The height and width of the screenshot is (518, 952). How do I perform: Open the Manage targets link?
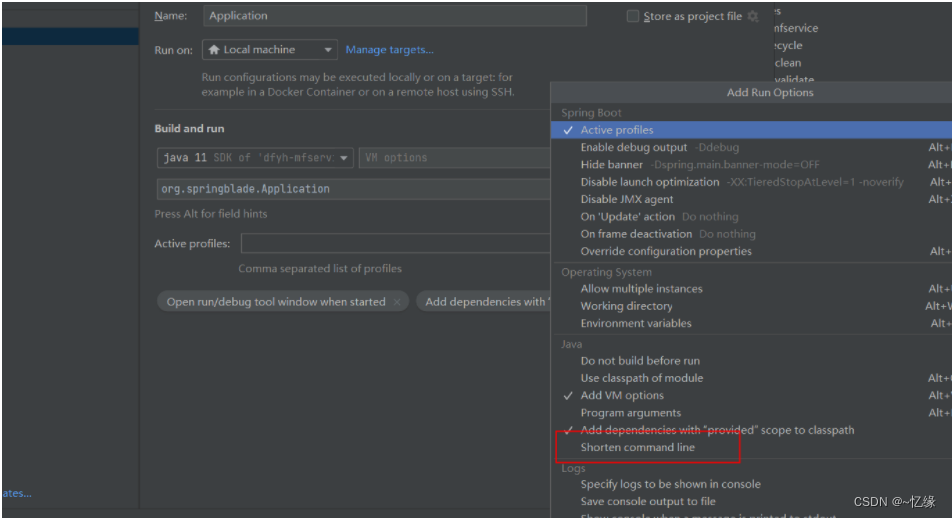pos(389,50)
